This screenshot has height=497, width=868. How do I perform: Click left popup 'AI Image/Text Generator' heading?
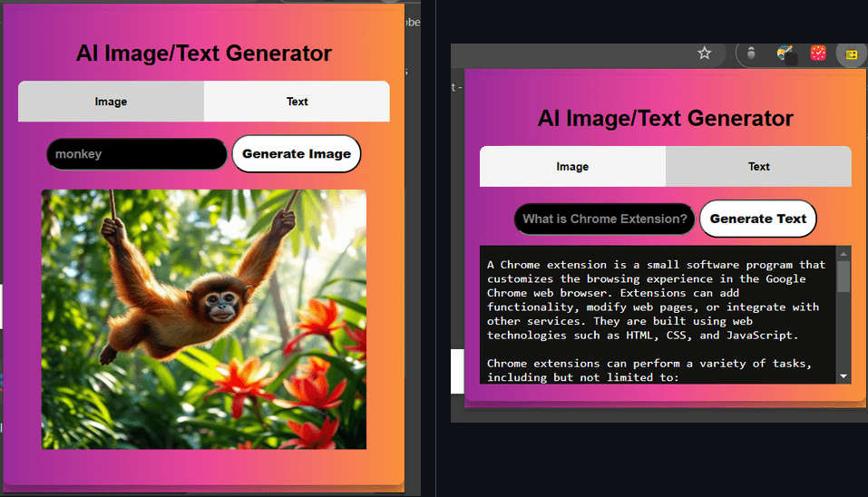[204, 54]
